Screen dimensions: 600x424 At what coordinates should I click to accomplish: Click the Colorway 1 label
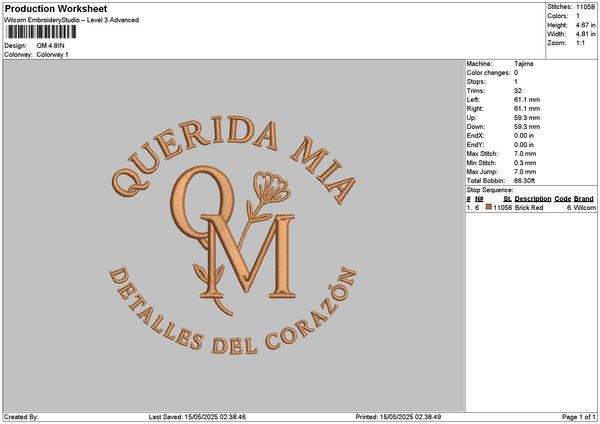(x=52, y=54)
